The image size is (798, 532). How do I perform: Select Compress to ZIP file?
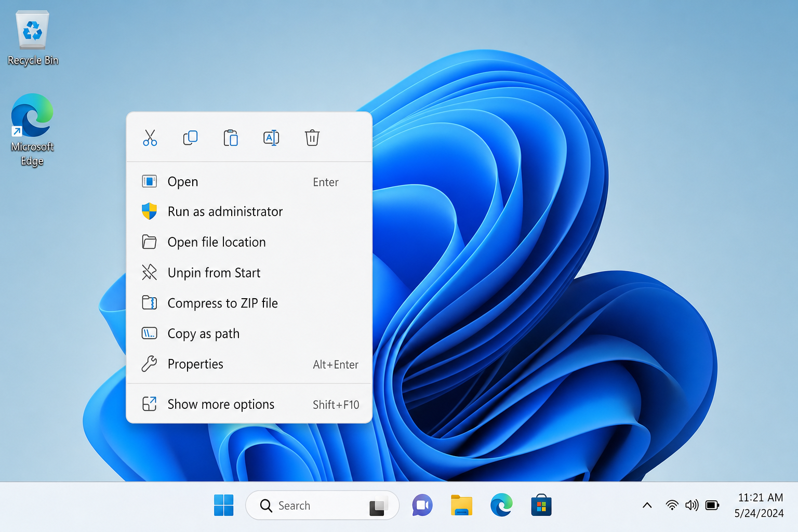pos(249,303)
